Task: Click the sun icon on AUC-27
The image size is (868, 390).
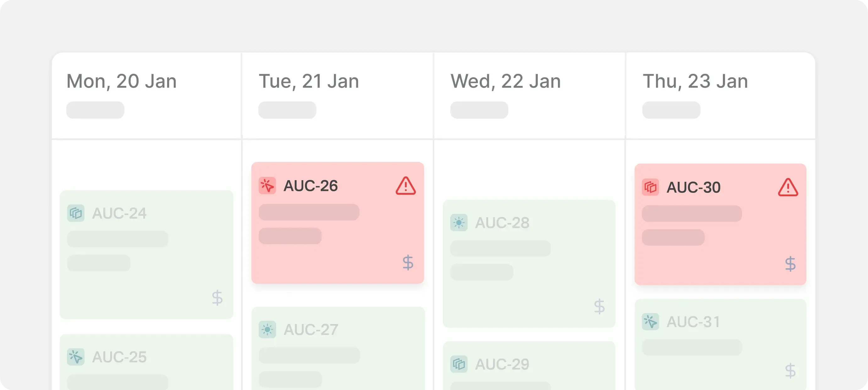Action: (x=267, y=330)
